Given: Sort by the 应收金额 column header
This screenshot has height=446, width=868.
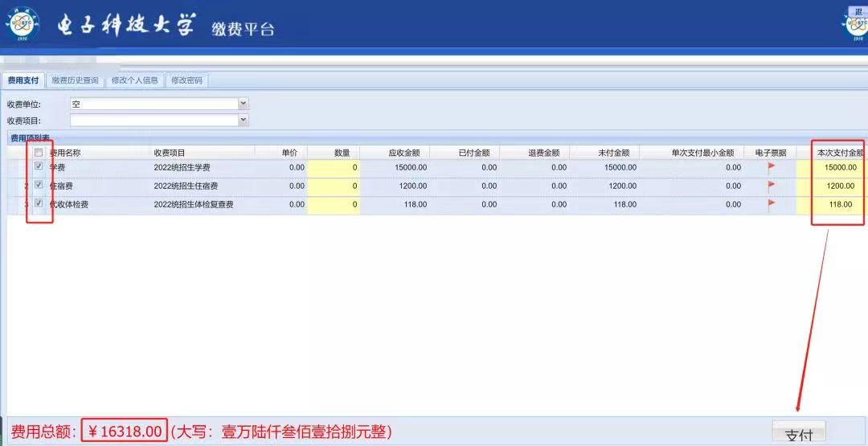Looking at the screenshot, I should 404,153.
